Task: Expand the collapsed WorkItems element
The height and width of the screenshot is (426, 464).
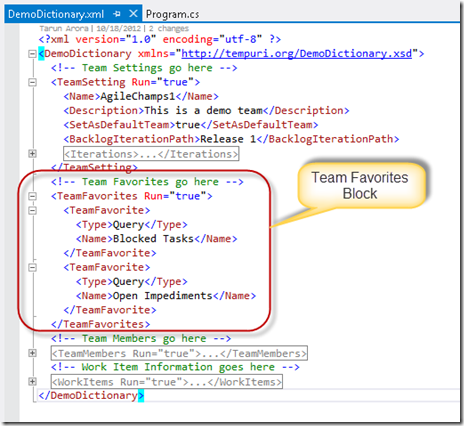Action: [x=32, y=382]
